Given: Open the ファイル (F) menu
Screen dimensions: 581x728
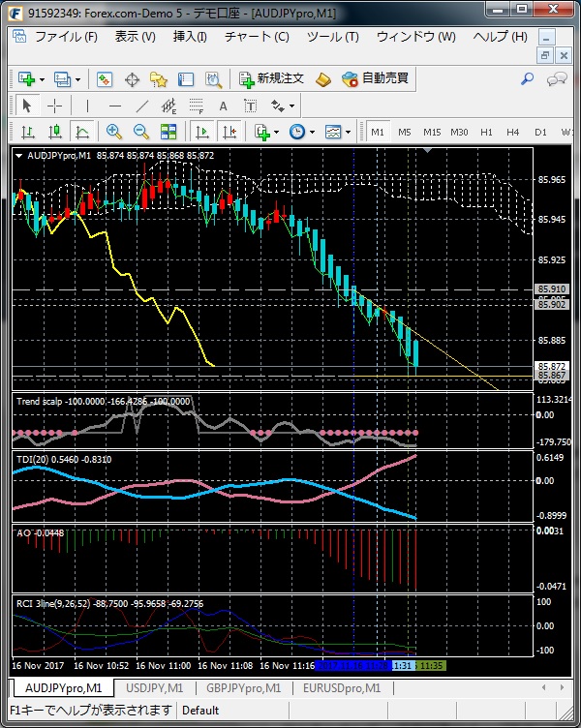Looking at the screenshot, I should tap(67, 37).
